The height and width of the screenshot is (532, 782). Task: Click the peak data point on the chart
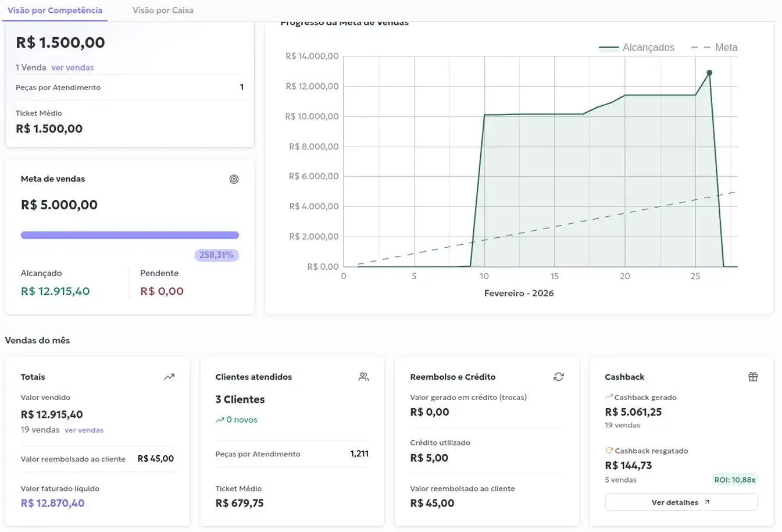[709, 72]
